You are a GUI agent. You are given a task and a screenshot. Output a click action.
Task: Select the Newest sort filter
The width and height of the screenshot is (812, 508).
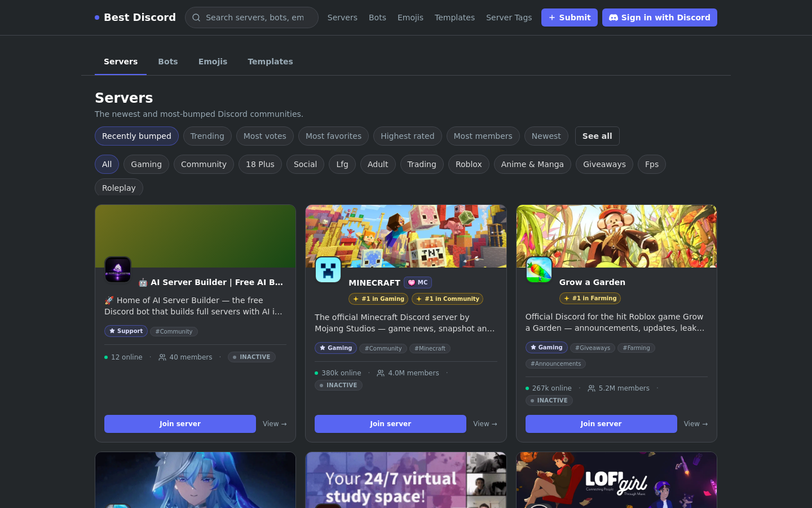[x=546, y=136]
